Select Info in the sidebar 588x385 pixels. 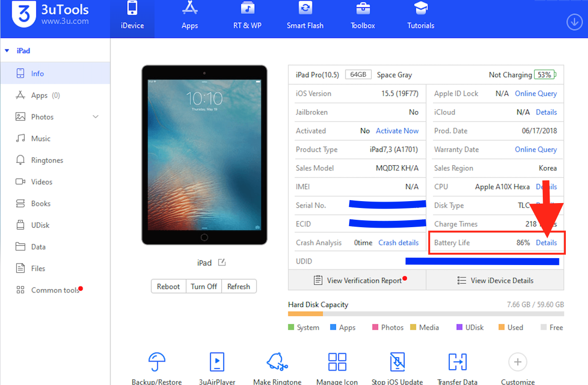55,73
